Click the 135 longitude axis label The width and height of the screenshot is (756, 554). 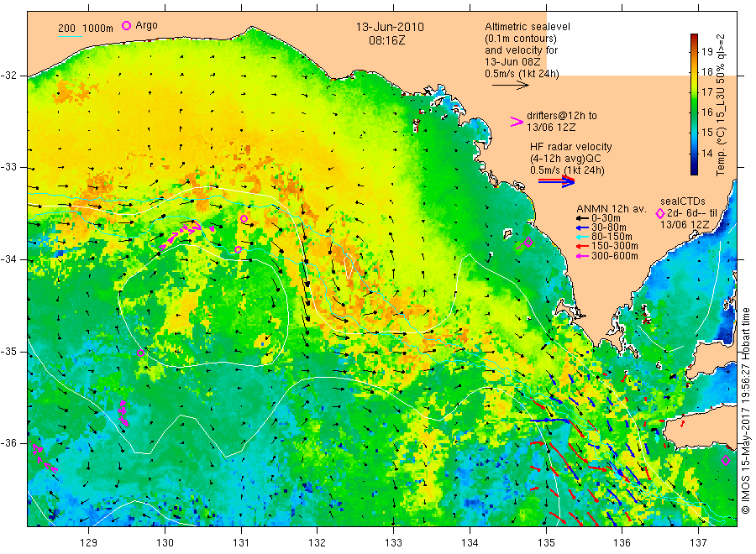tap(546, 543)
